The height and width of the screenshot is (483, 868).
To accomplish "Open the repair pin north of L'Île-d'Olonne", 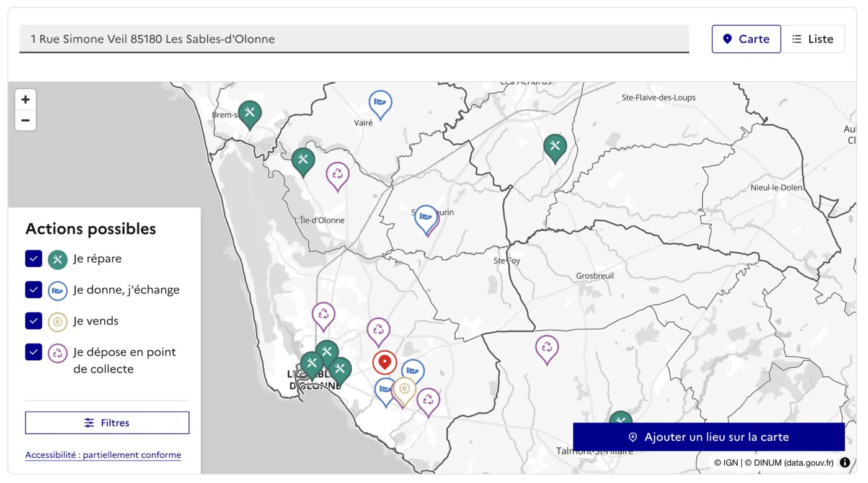I will click(303, 162).
